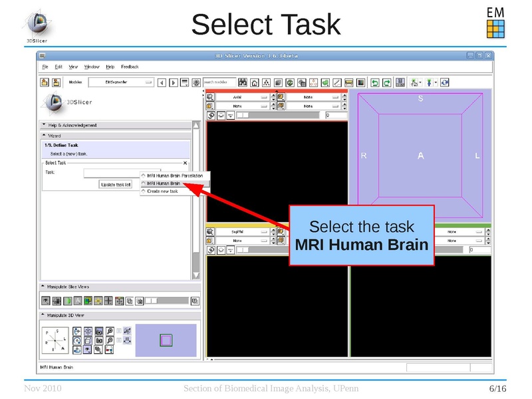Click the fiducial placement icon in the toolbar
This screenshot has width=532, height=399.
click(x=313, y=82)
